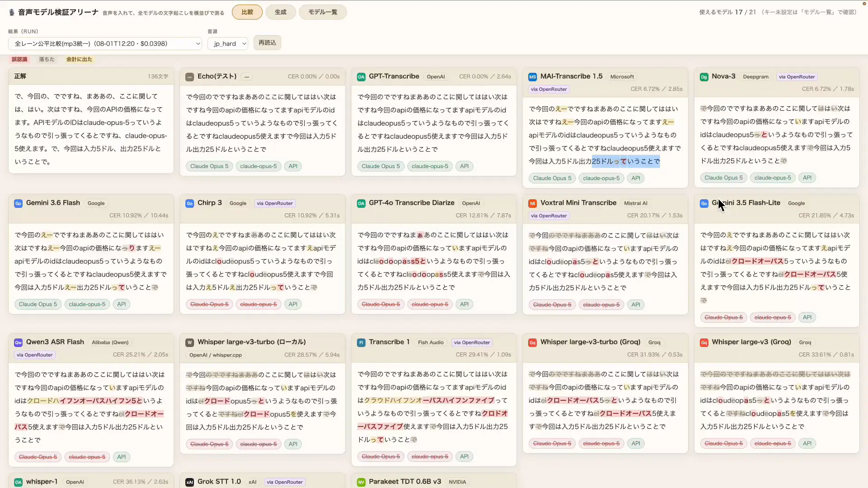
Task: Click the Chirp 3 Google icon
Action: pos(189,203)
